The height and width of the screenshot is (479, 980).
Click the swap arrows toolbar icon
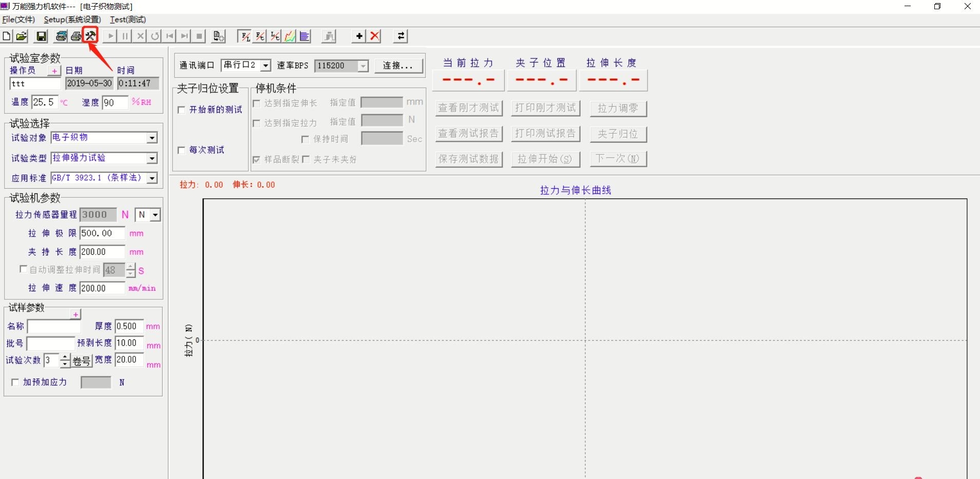pyautogui.click(x=401, y=36)
